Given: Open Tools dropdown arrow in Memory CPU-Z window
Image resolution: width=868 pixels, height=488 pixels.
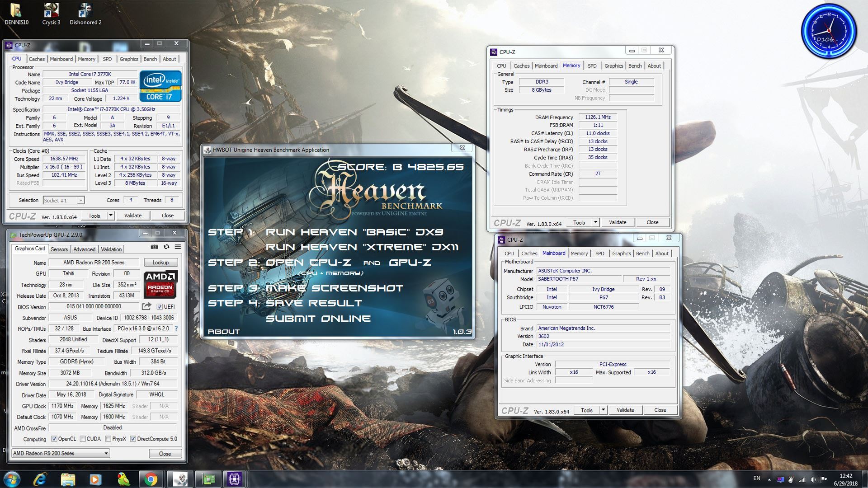Looking at the screenshot, I should [x=596, y=222].
